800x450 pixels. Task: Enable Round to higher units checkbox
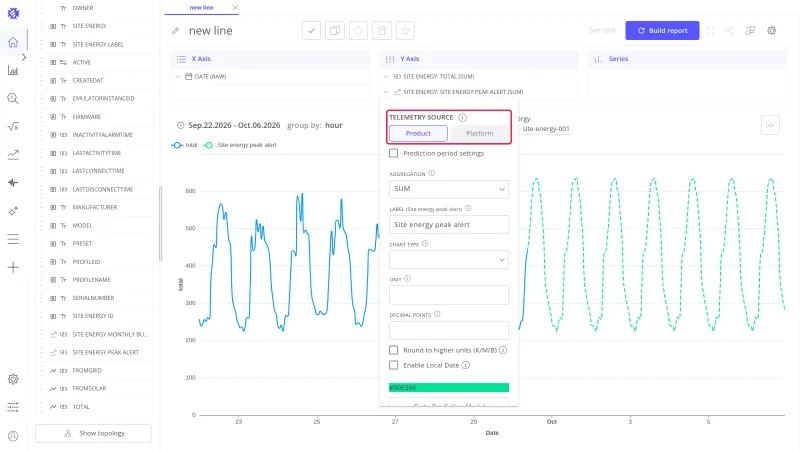pos(393,350)
